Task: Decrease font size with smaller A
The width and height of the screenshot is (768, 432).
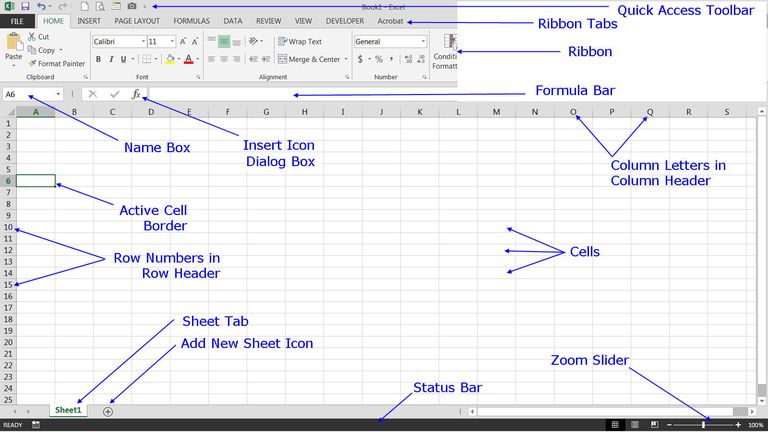Action: [x=195, y=42]
